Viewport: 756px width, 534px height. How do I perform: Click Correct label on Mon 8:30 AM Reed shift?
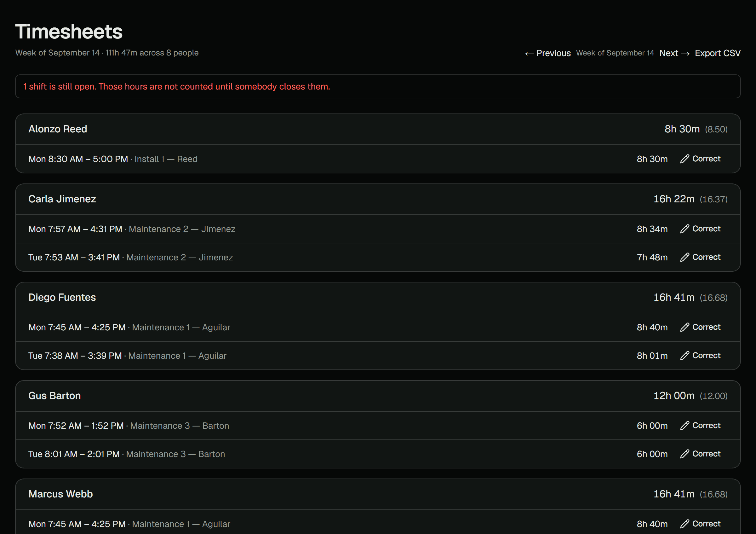click(x=706, y=159)
